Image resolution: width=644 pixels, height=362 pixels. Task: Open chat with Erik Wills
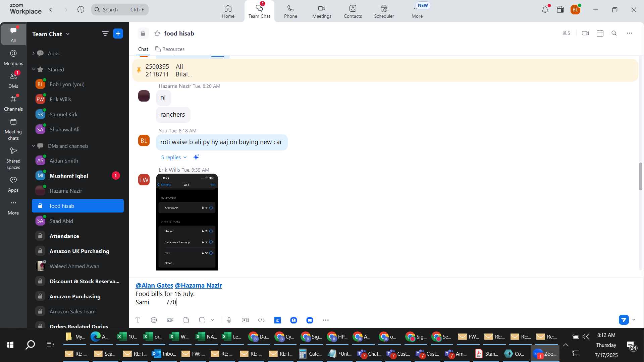[78, 99]
